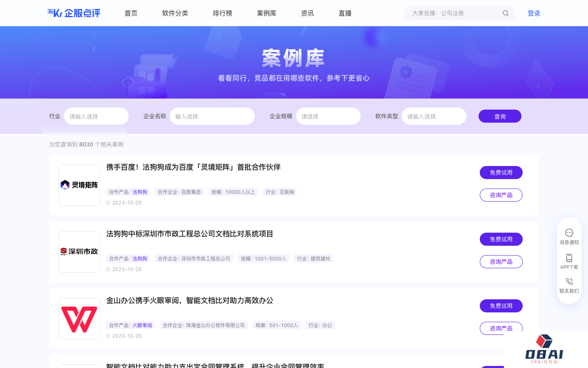Image resolution: width=588 pixels, height=368 pixels.
Task: Click 咨询产品 for 灵境矩阵 case
Action: (501, 195)
